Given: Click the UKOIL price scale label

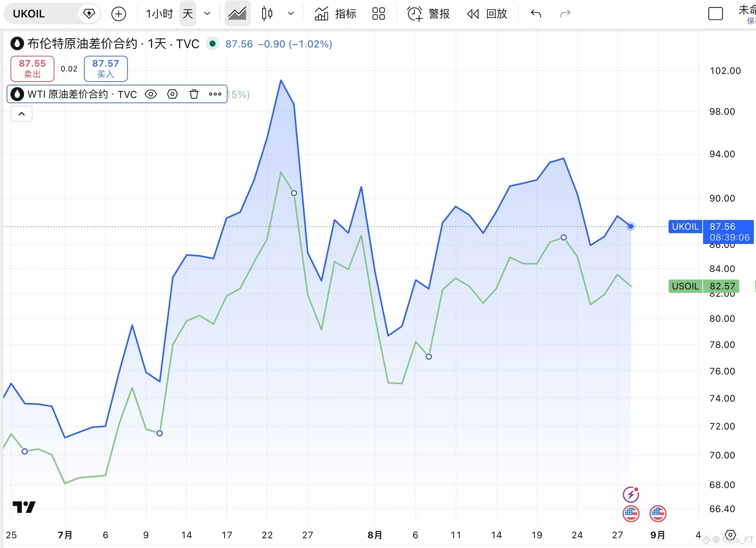Looking at the screenshot, I should [x=685, y=227].
